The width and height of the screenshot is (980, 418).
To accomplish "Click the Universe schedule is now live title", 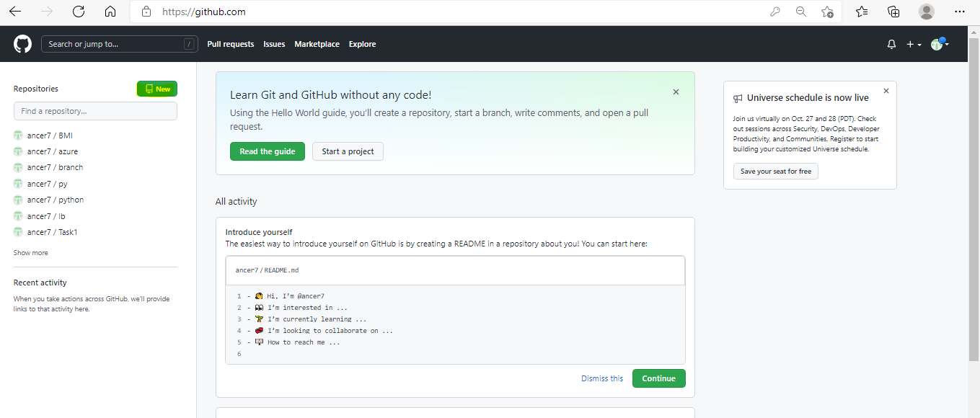I will (808, 98).
